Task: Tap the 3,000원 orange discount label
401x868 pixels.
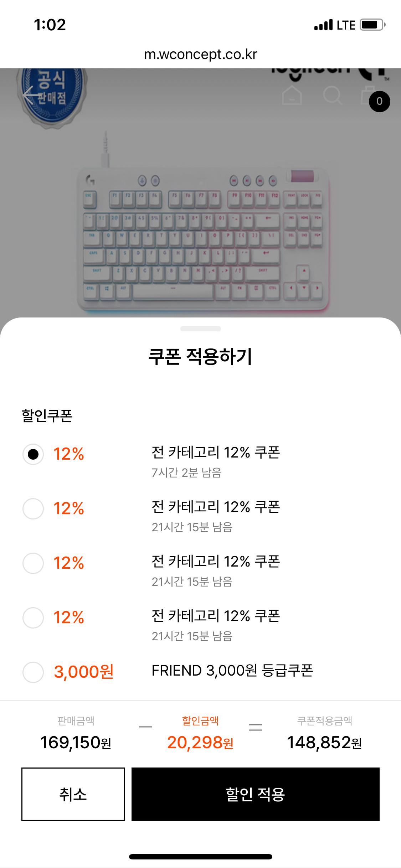Action: point(84,672)
